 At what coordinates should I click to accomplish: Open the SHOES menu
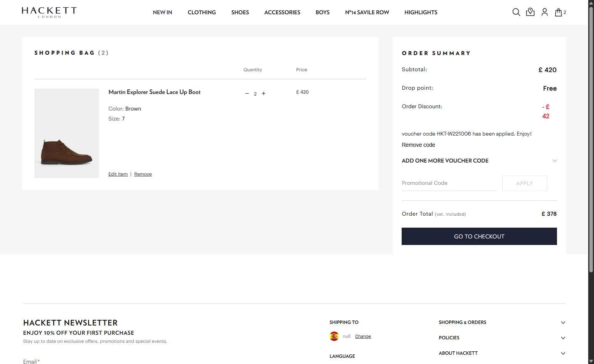pos(240,12)
